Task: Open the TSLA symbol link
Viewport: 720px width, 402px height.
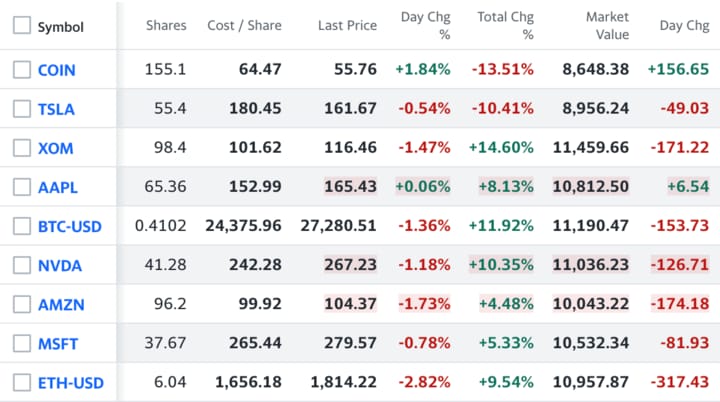Action: (x=55, y=109)
